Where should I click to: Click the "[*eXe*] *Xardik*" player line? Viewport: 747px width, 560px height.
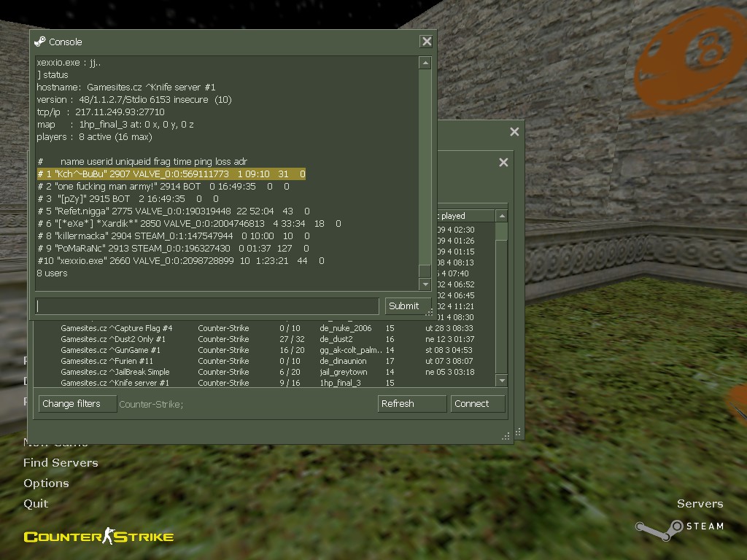point(189,223)
